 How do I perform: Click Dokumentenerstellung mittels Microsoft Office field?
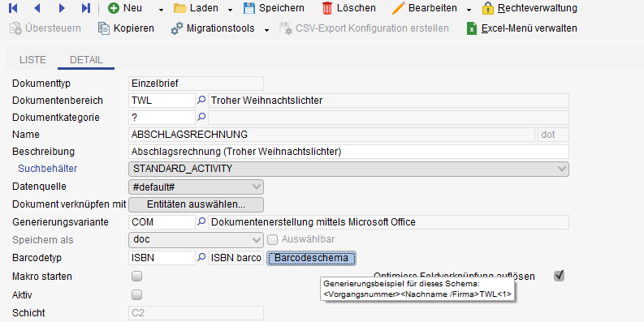click(x=388, y=222)
